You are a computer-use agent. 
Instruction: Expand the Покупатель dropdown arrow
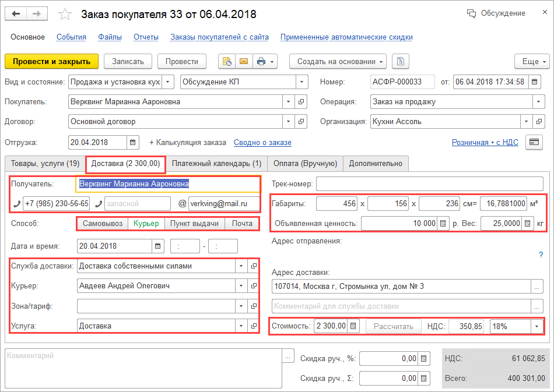pos(288,101)
